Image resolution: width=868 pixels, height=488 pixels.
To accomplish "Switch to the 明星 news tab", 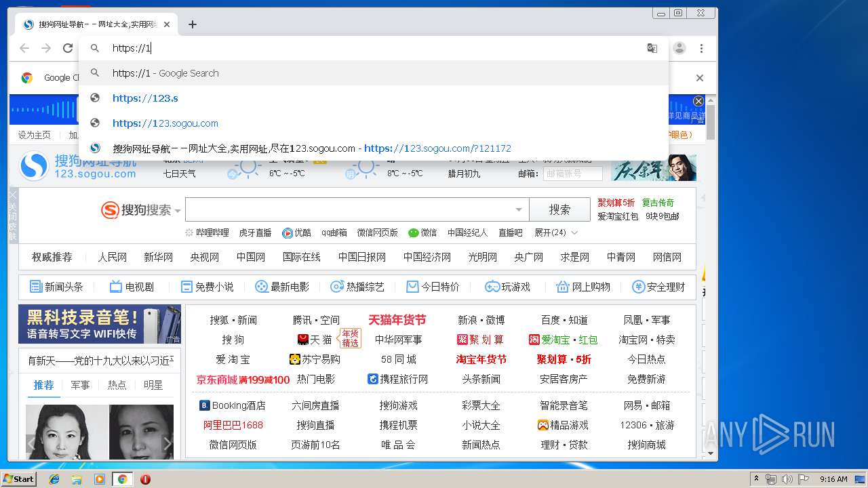I will point(153,385).
